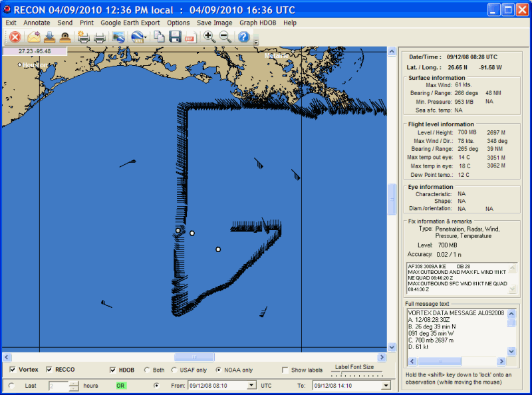
Task: Click the send email envelope icon
Action: point(33,37)
